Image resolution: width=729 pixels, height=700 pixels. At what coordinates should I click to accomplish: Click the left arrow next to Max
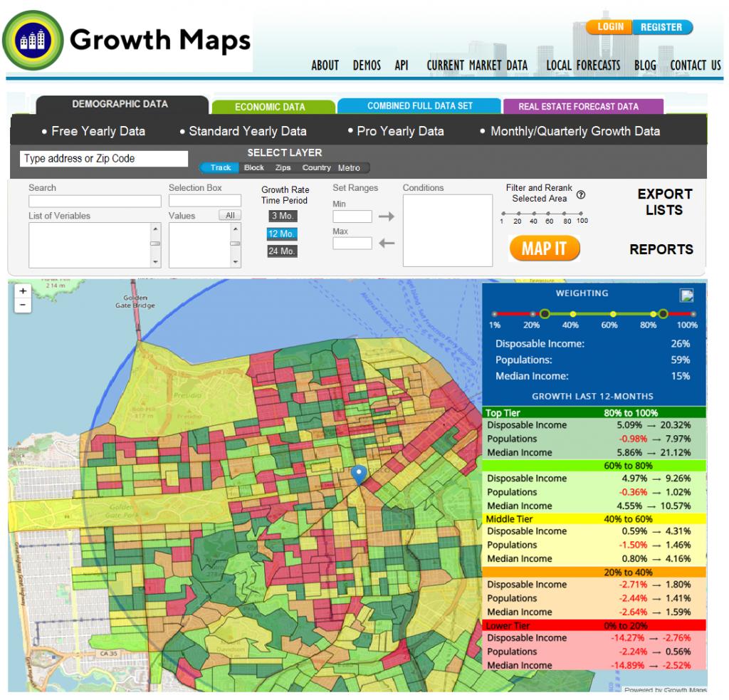387,243
